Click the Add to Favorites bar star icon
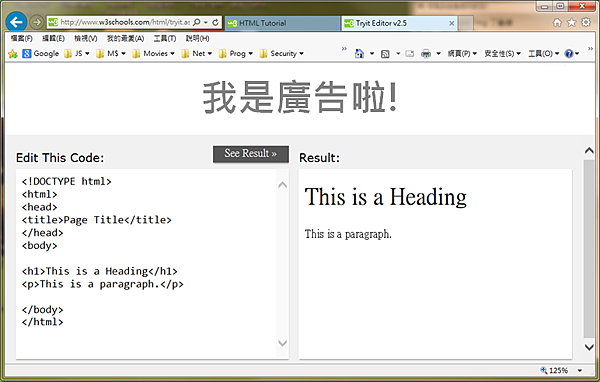 click(13, 54)
